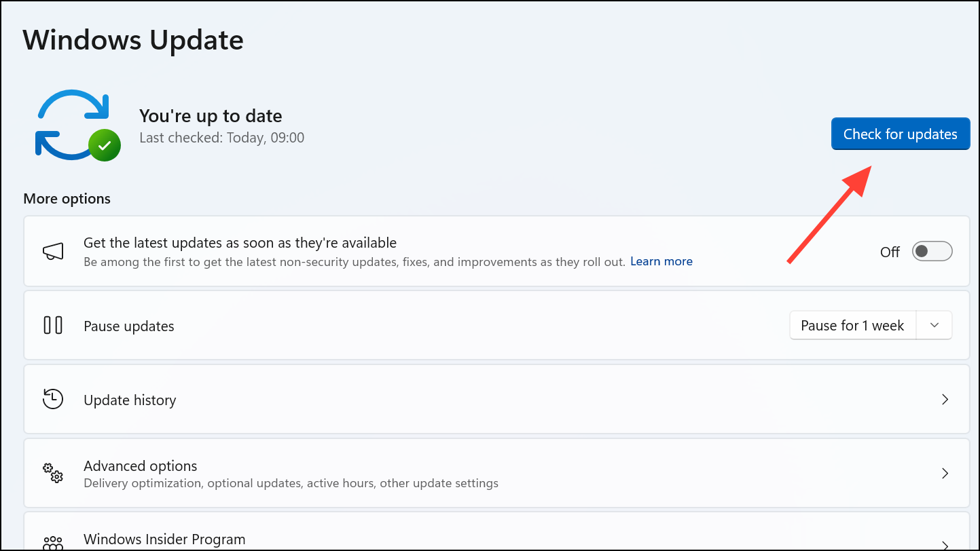Expand Update history using its right chevron
The image size is (980, 551).
(x=945, y=400)
